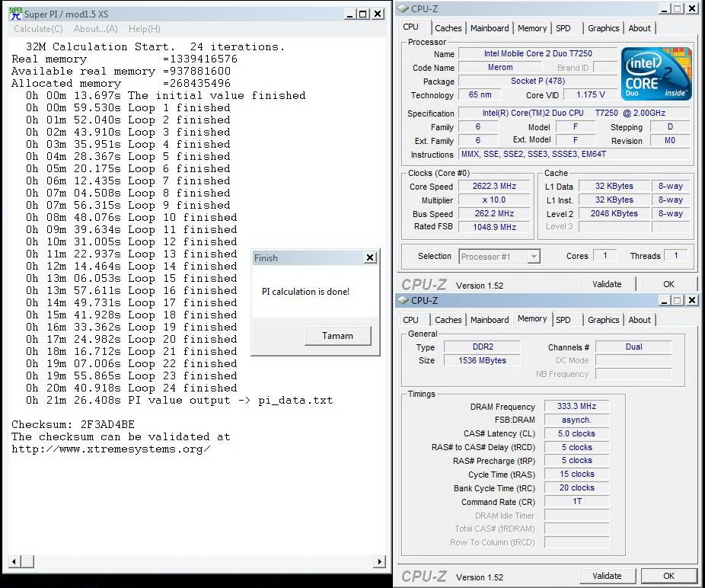Open Caches tab in lower CPU-Z window

[448, 319]
